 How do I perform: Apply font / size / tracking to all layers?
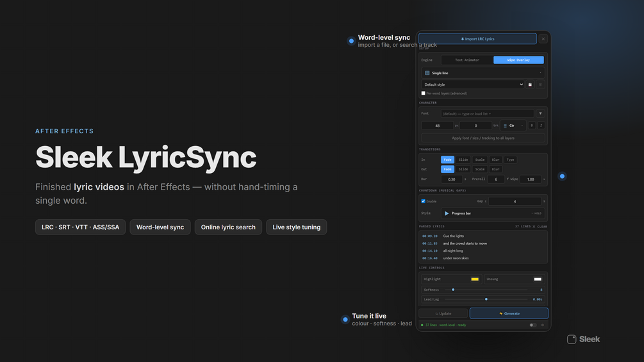pyautogui.click(x=483, y=138)
